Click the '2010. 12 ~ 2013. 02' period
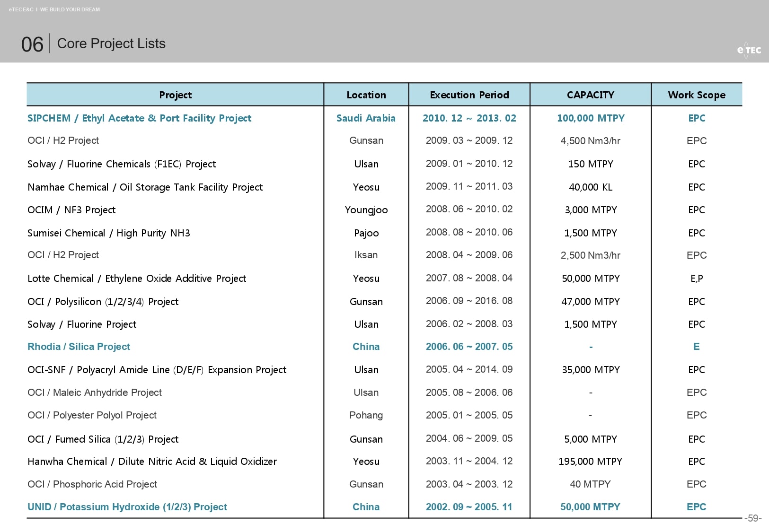Viewport: 769px width, 532px height. pos(469,118)
